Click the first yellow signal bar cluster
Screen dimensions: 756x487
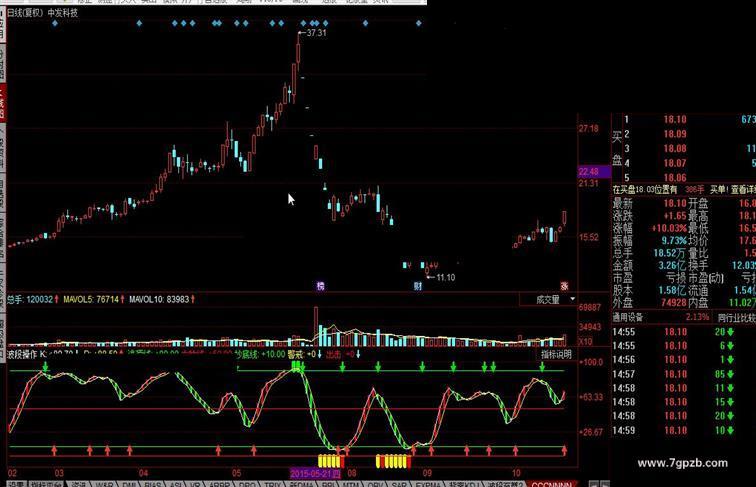click(x=331, y=461)
